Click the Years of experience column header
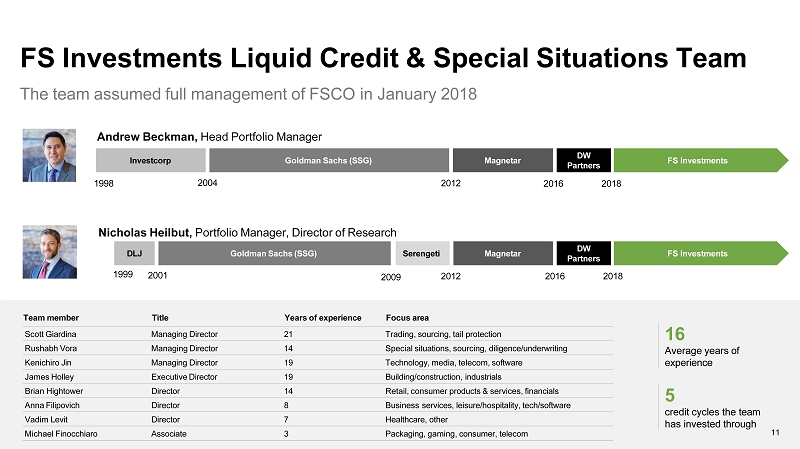 click(x=322, y=318)
